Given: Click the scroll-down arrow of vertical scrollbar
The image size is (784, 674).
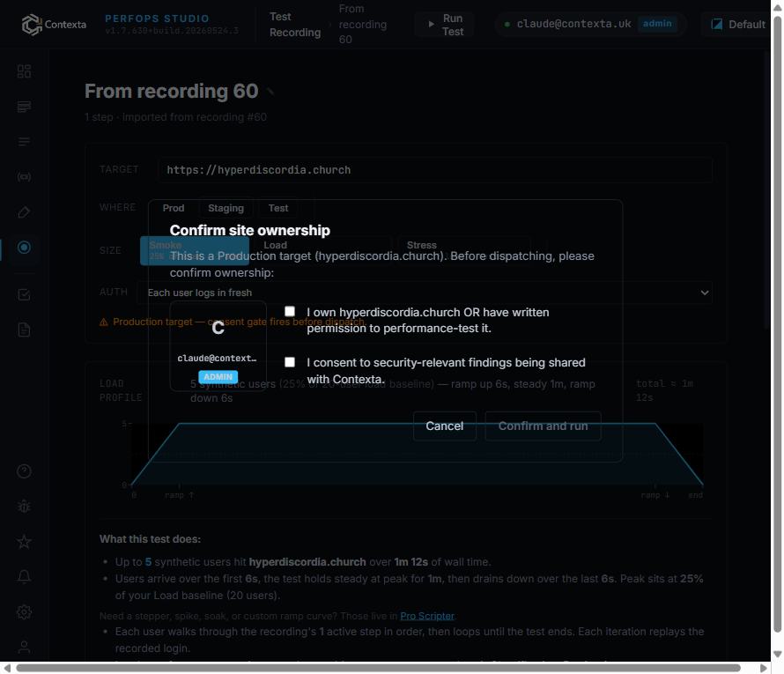Looking at the screenshot, I should [x=778, y=654].
